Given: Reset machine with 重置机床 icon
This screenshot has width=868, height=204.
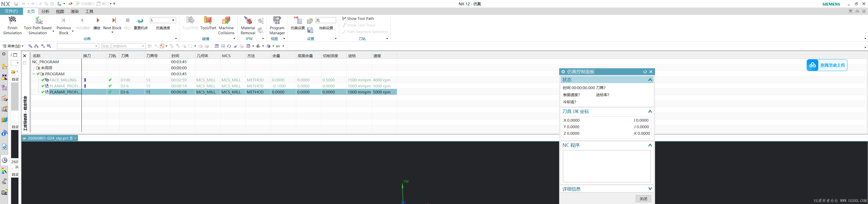Looking at the screenshot, I should [x=141, y=20].
